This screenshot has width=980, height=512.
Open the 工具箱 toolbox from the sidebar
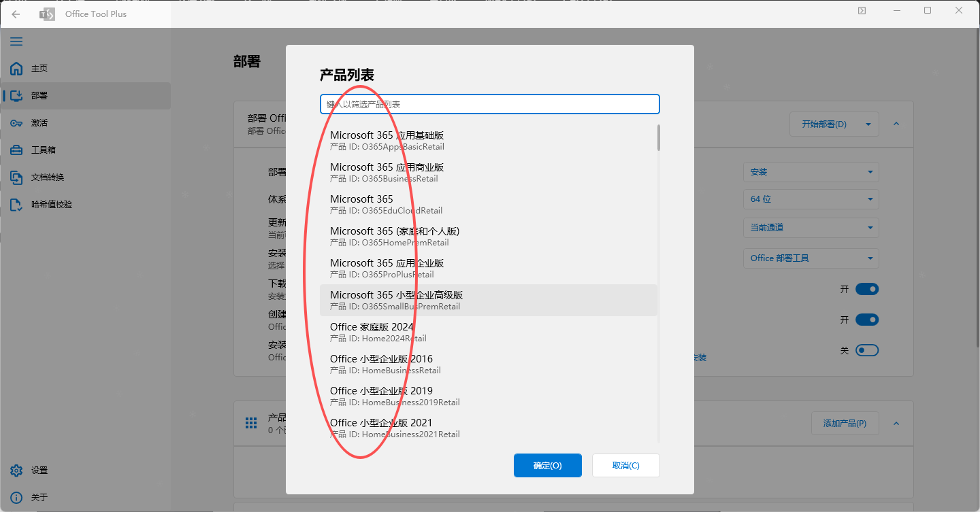tap(16, 150)
